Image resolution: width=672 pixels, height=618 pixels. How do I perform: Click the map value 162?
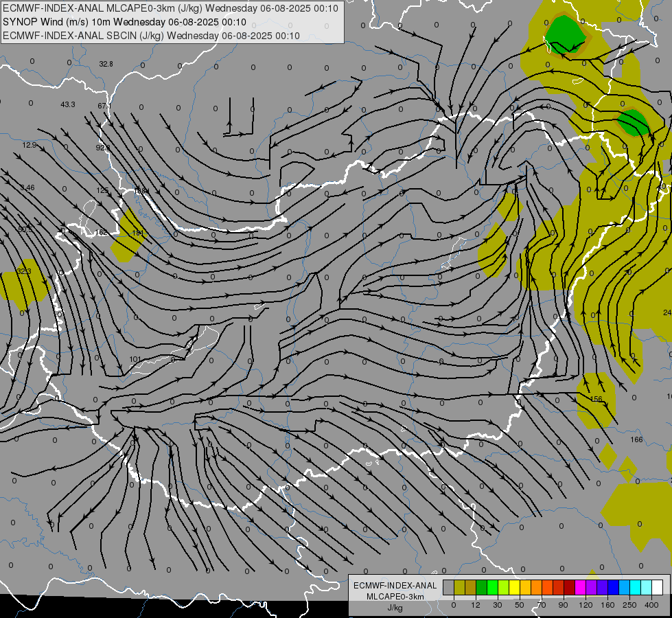coord(102,232)
